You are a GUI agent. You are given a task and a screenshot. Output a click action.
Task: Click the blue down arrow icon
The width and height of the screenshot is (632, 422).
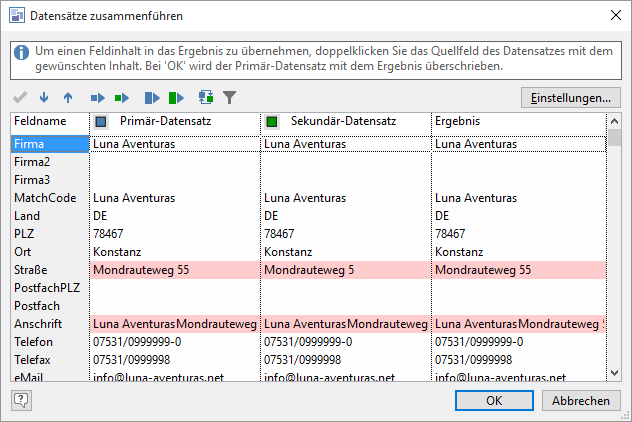(x=44, y=98)
